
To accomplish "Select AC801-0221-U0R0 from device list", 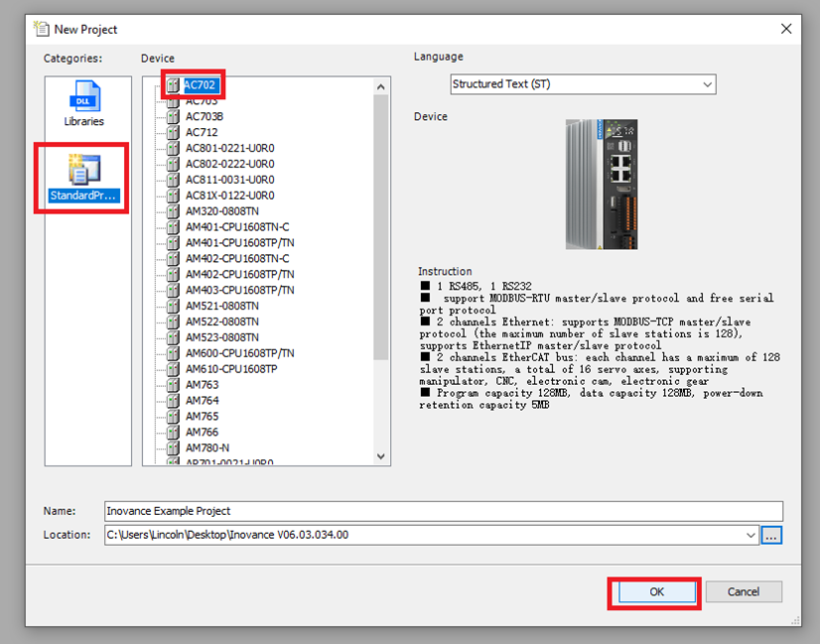I will pyautogui.click(x=229, y=148).
